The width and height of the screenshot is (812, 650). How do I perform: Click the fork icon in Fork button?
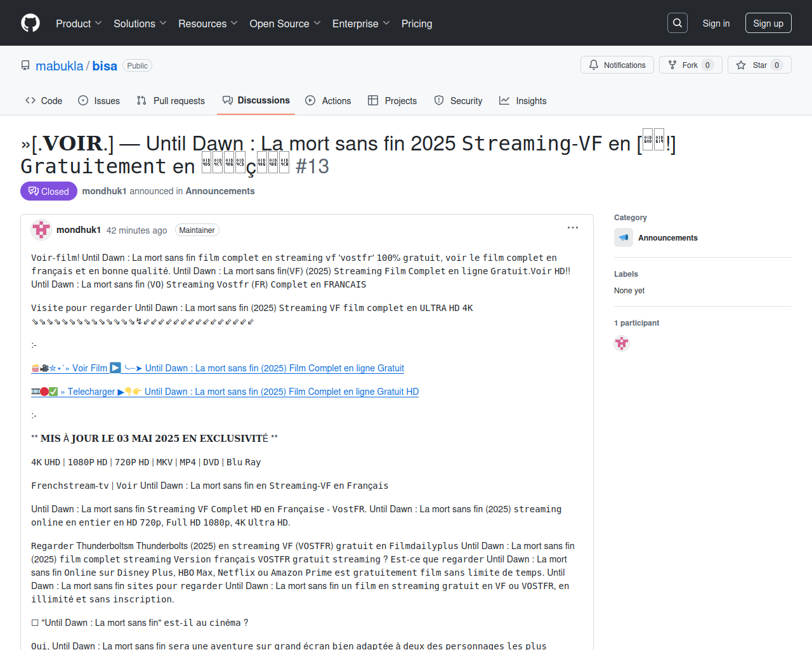(x=672, y=65)
